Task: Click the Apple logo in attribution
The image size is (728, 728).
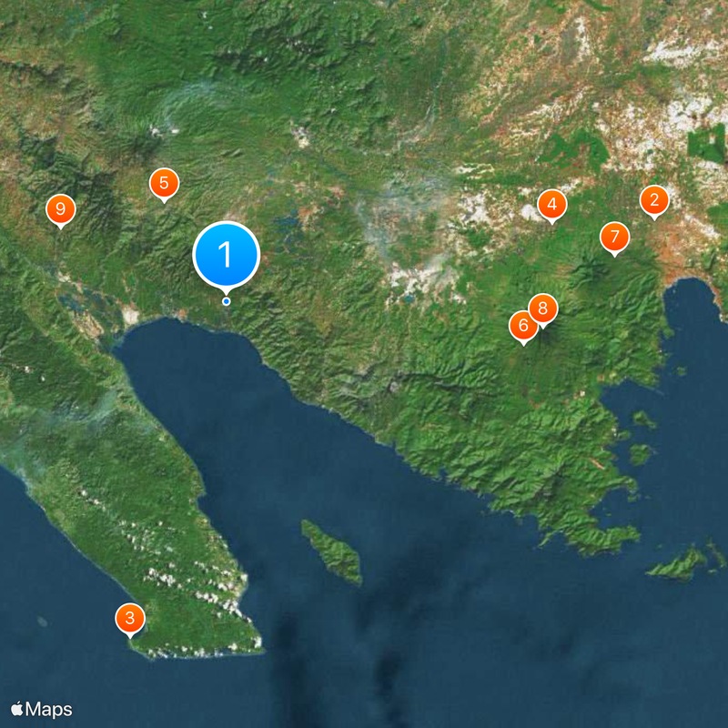Action: pos(16,709)
